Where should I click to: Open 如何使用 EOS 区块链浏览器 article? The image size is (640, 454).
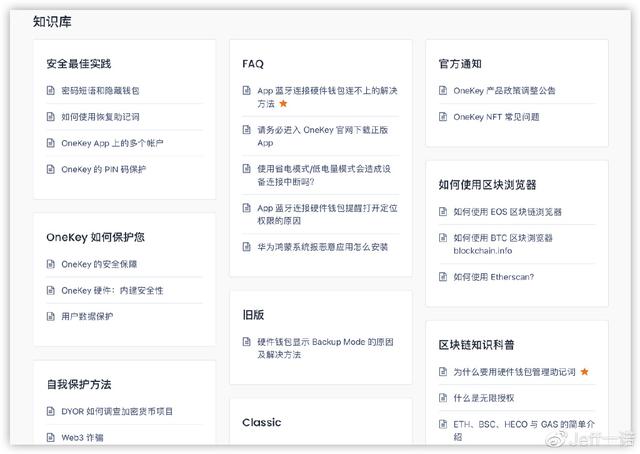coord(507,212)
